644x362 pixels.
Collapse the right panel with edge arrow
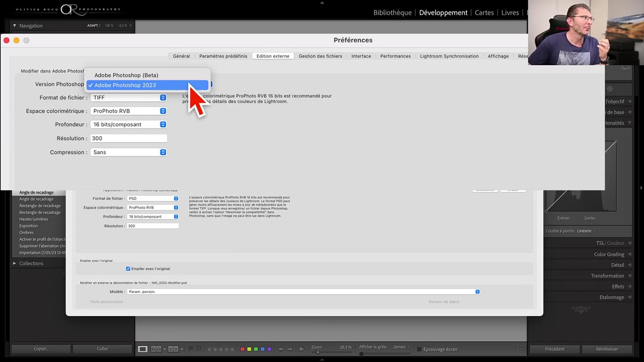pos(641,188)
